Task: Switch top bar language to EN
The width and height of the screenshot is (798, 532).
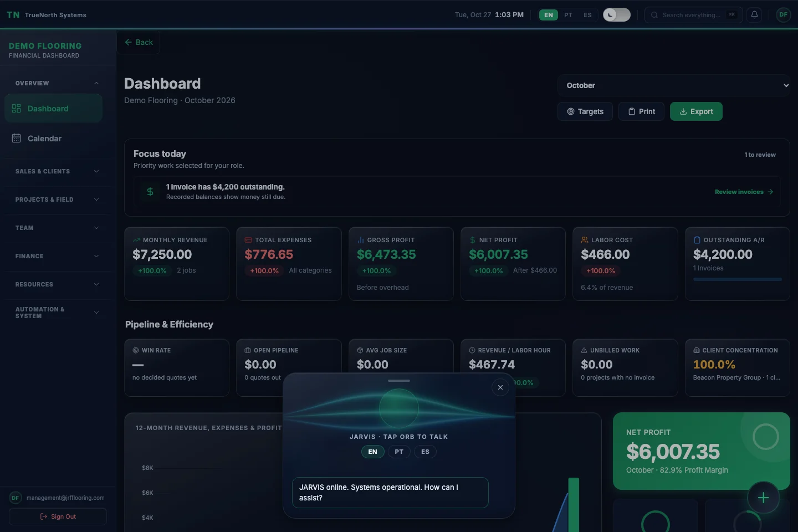Action: (549, 15)
